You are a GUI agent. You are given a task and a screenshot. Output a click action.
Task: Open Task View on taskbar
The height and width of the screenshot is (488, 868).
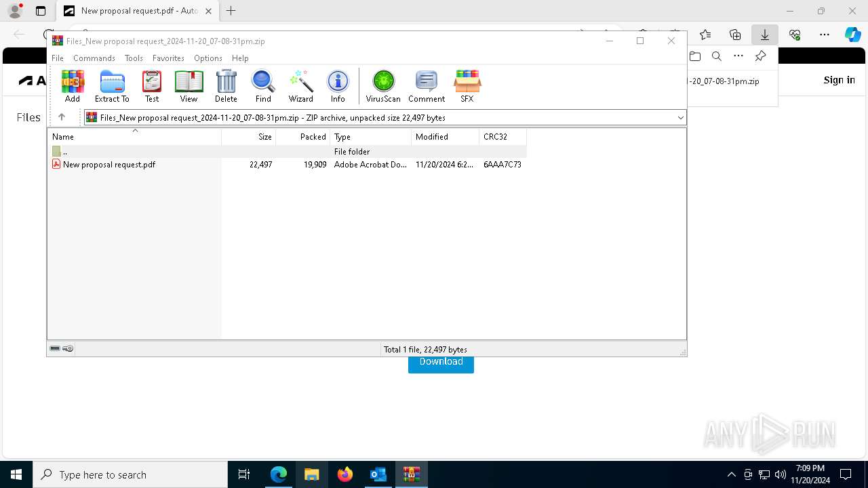coord(244,474)
